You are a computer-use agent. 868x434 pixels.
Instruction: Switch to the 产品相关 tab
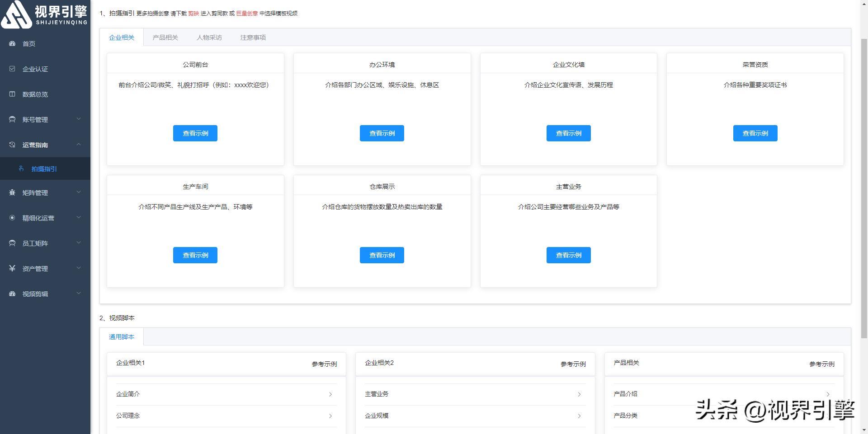click(x=165, y=37)
